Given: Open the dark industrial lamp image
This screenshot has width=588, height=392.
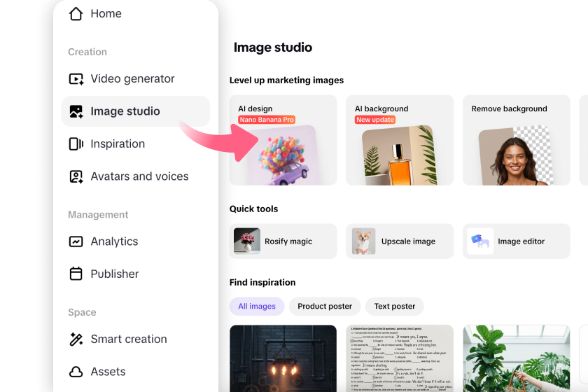Looking at the screenshot, I should [283, 358].
